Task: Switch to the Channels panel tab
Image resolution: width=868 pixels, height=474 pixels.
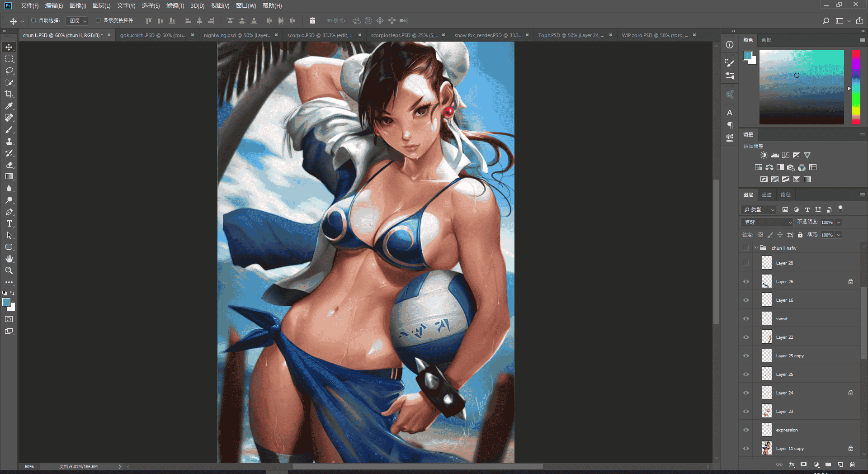Action: 767,195
